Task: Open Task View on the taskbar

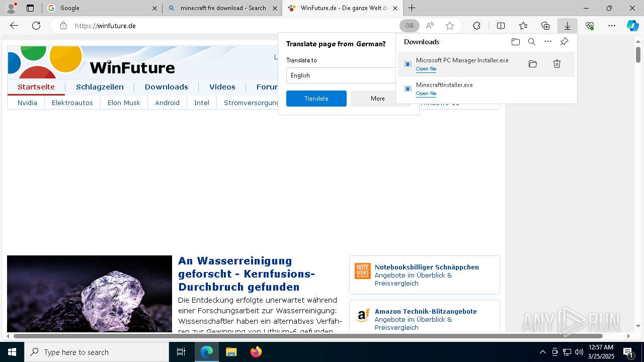Action: [181, 352]
